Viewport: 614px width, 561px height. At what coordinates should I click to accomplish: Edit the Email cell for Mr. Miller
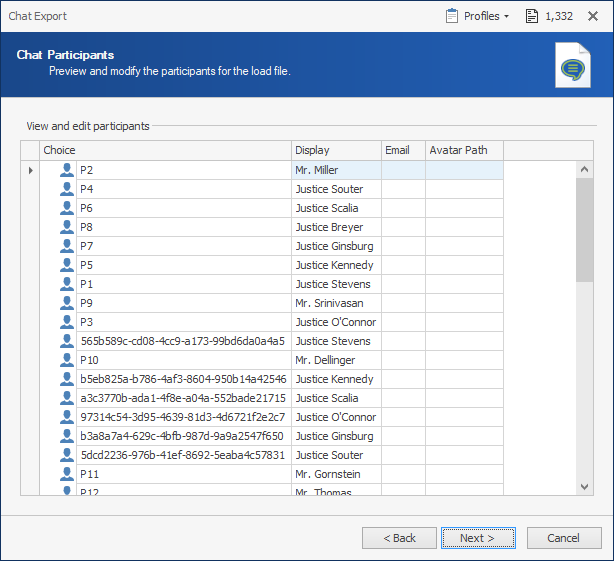click(403, 170)
